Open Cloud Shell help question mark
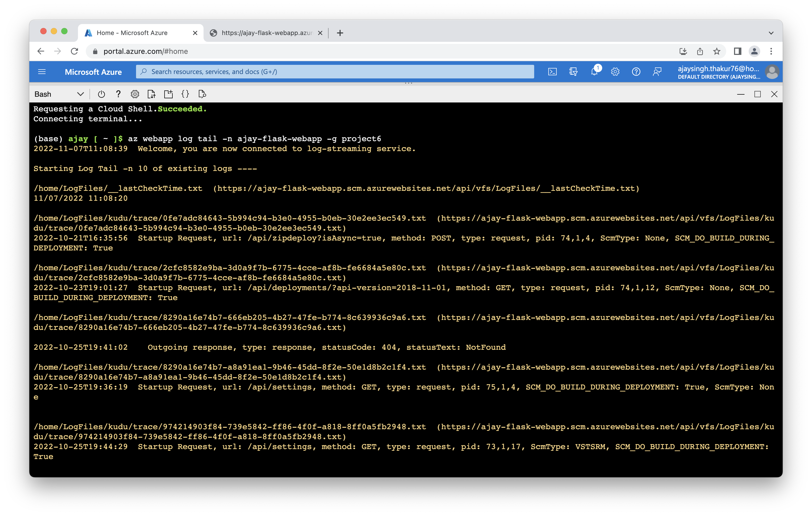 point(118,94)
